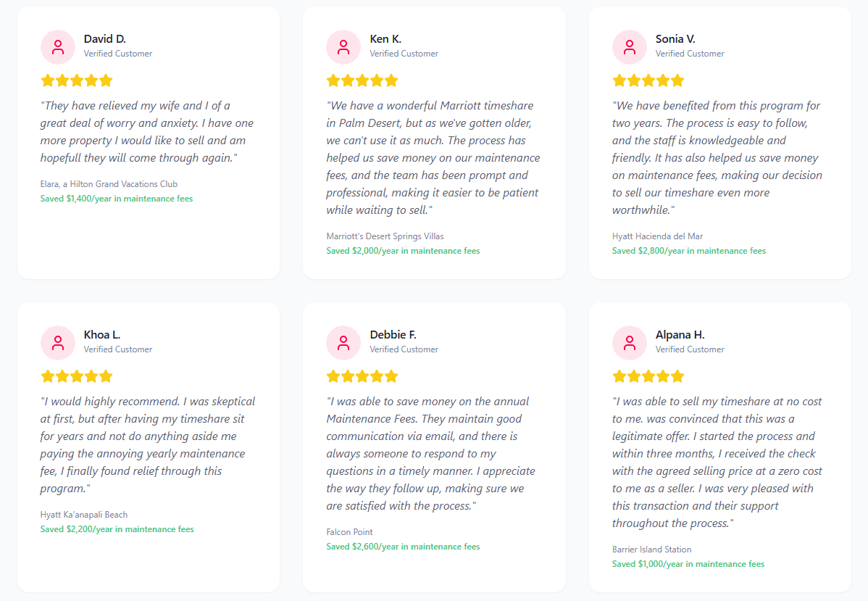868x601 pixels.
Task: Click the Saved $2,800/year maintenance fees text
Action: pyautogui.click(x=688, y=251)
